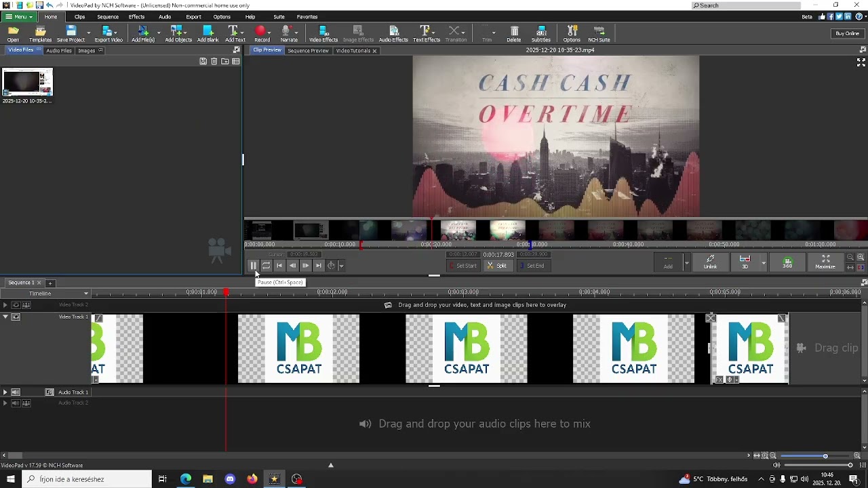Image resolution: width=868 pixels, height=488 pixels.
Task: Select the video thumbnail in the bin
Action: [x=27, y=82]
